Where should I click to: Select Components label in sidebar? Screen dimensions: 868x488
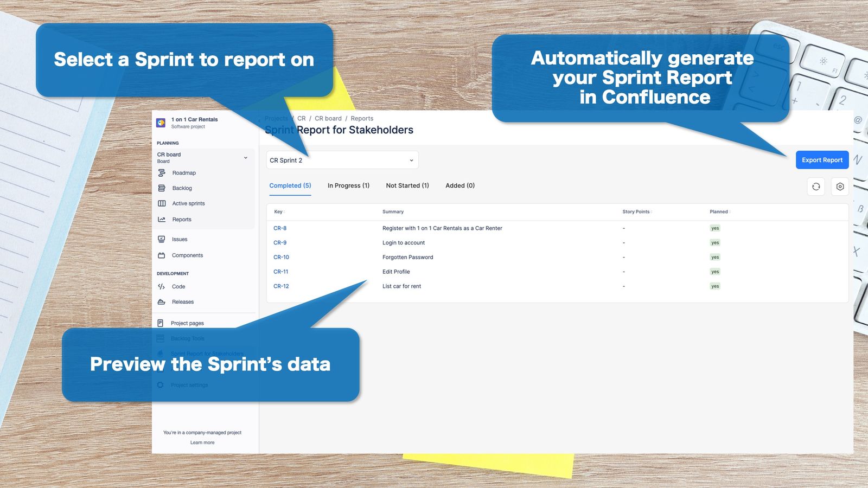pos(187,255)
